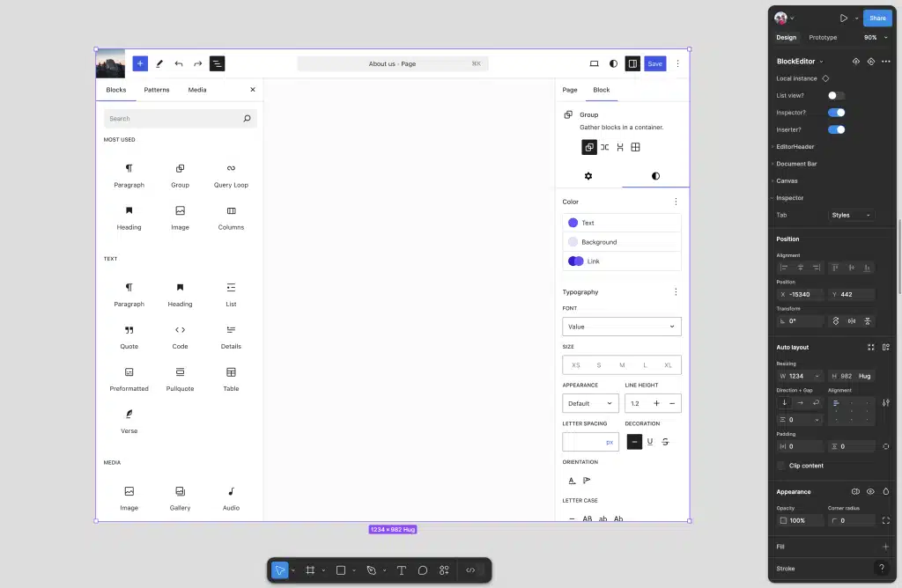The height and width of the screenshot is (588, 902).
Task: Click the blue Save button
Action: (654, 63)
